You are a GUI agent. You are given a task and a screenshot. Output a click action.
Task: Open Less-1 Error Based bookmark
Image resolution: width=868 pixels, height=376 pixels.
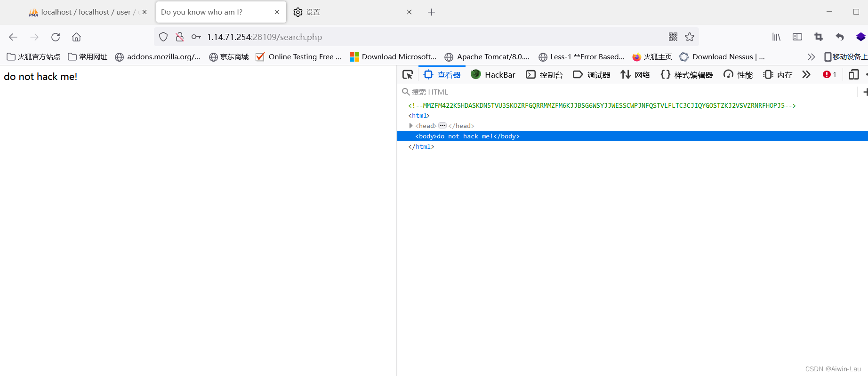click(x=582, y=57)
